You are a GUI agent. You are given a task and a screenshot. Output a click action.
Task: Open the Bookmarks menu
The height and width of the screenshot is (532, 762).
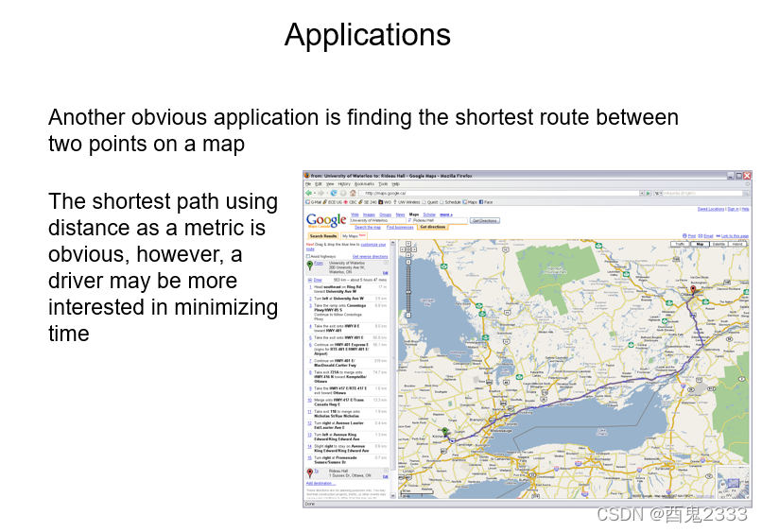(x=365, y=184)
